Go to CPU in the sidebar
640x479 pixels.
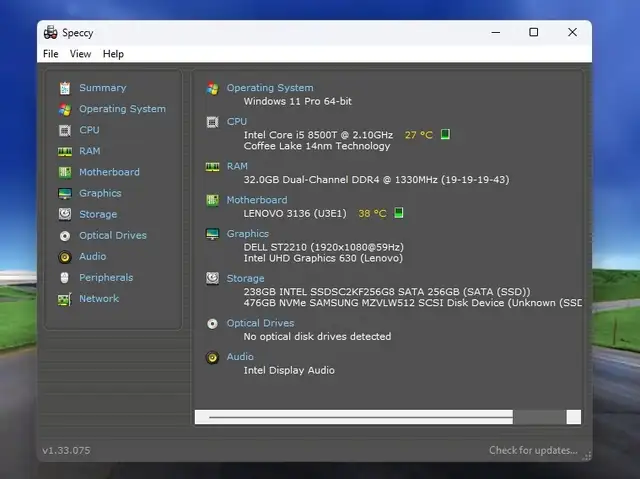[x=89, y=130]
